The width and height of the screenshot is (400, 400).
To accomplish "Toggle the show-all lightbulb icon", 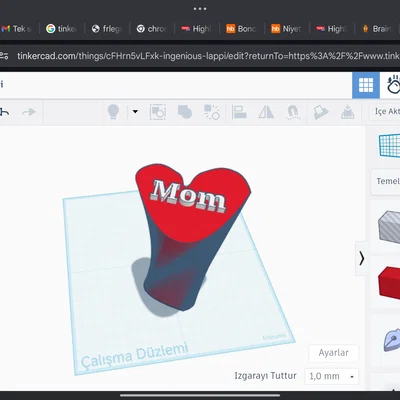I will [113, 112].
